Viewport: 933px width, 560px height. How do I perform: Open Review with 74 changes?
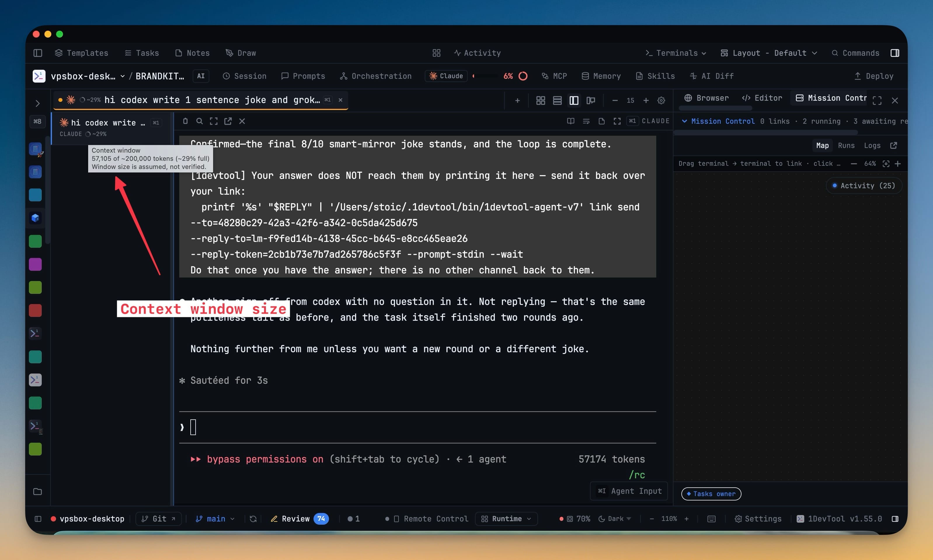(300, 519)
